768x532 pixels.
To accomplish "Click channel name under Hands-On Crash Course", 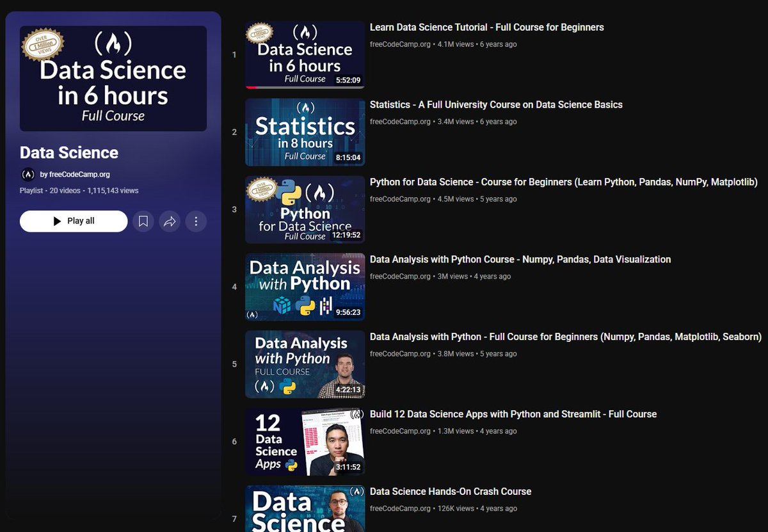I will tap(400, 508).
